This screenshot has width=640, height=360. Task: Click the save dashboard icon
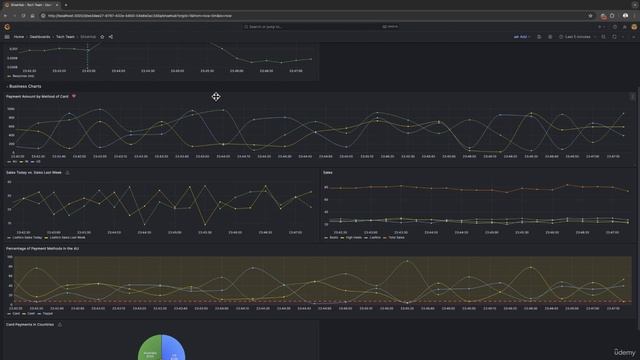(x=539, y=37)
